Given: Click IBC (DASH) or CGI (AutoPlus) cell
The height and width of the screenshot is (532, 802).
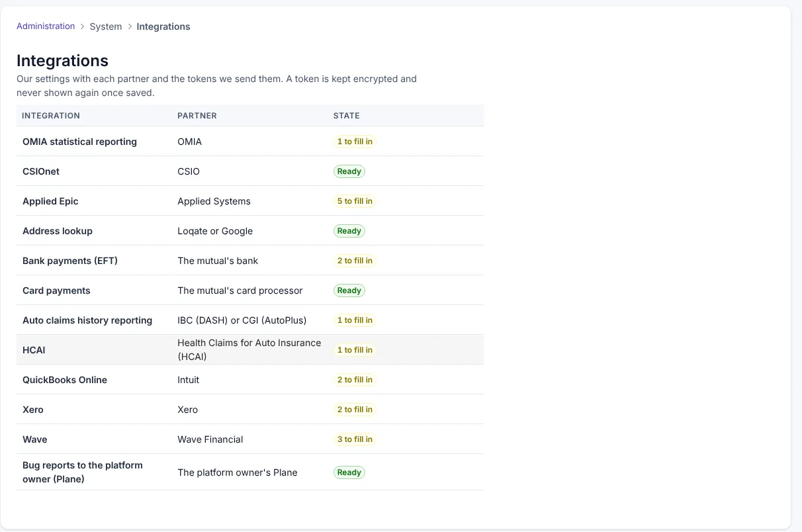Looking at the screenshot, I should tap(242, 320).
